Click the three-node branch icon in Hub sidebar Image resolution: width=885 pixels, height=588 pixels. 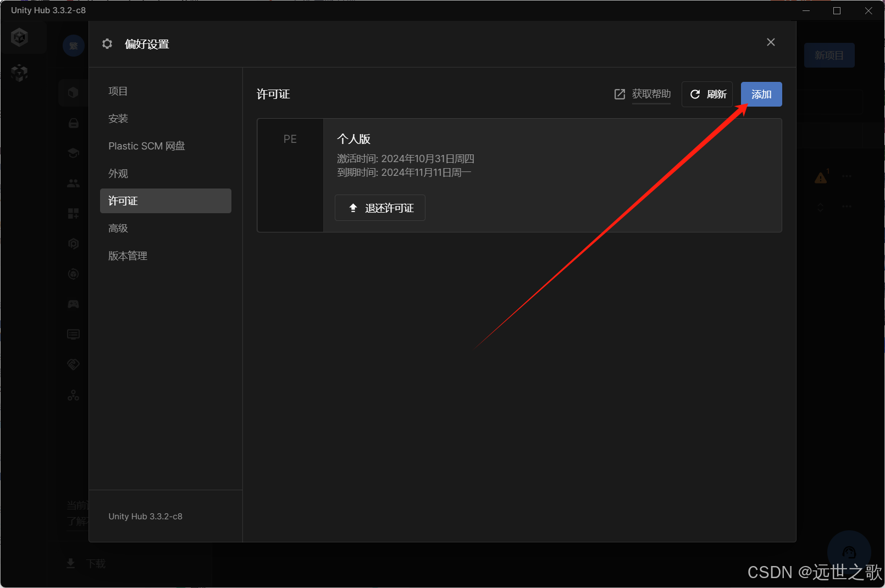click(73, 395)
